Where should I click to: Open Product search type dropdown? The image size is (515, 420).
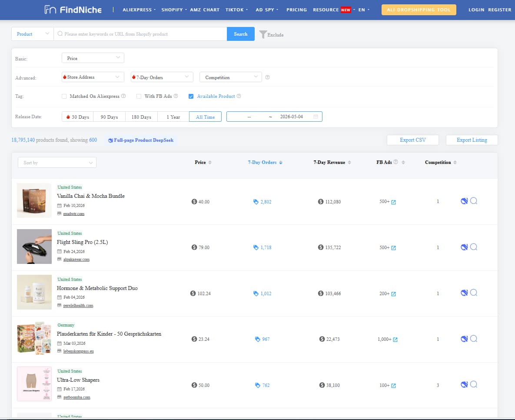click(x=33, y=34)
